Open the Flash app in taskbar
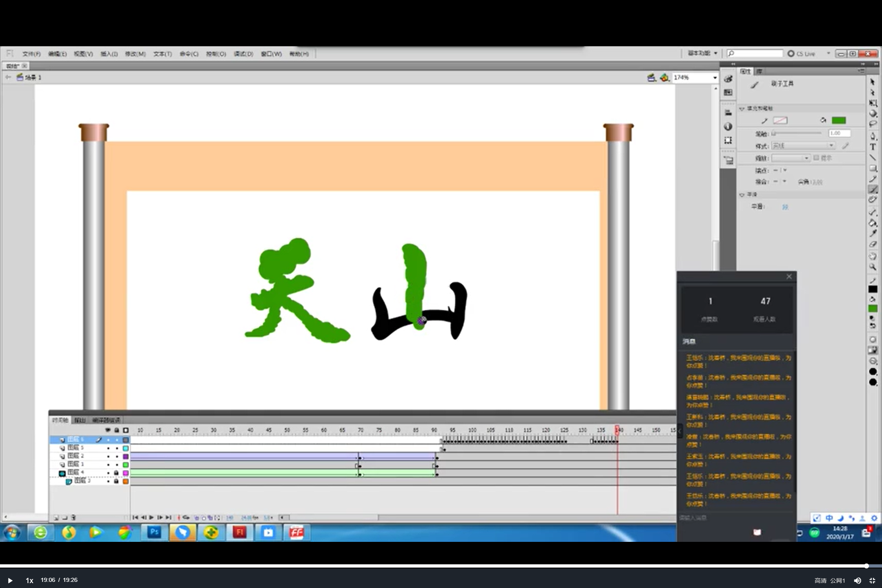 pyautogui.click(x=239, y=532)
